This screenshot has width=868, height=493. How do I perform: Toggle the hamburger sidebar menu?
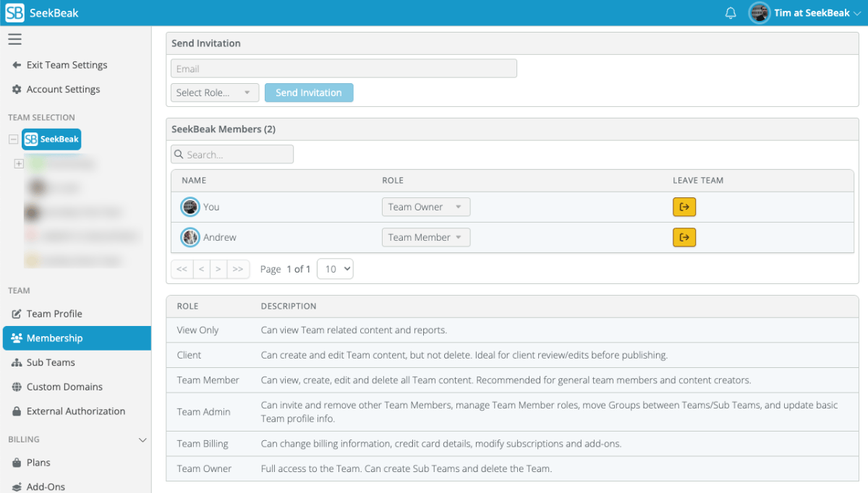coord(14,39)
